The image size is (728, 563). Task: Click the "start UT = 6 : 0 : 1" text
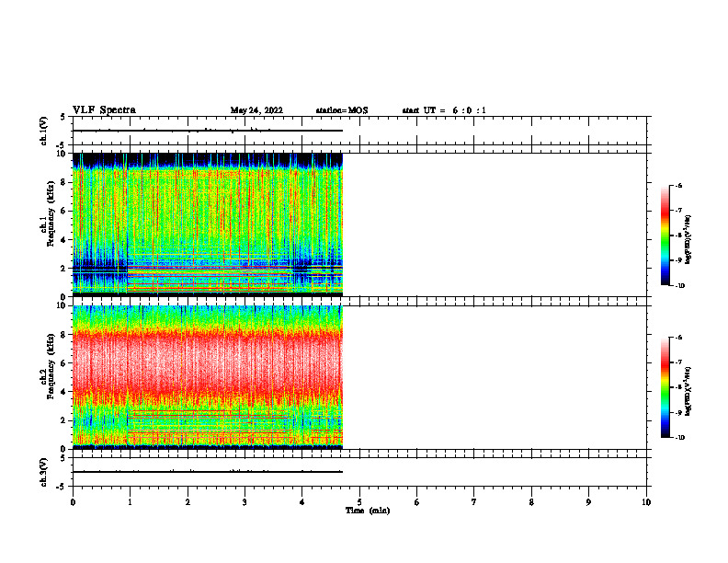(x=444, y=110)
